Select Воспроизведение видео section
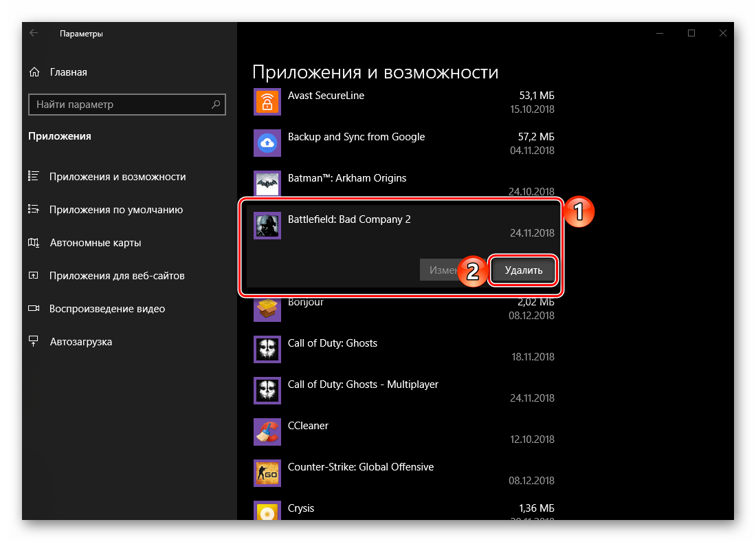Viewport: 756px width, 542px height. coord(107,309)
